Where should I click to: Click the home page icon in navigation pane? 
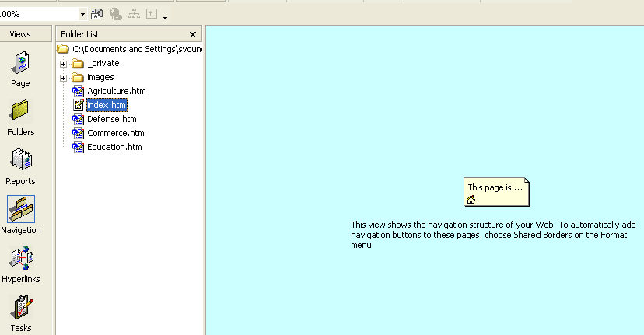(471, 200)
